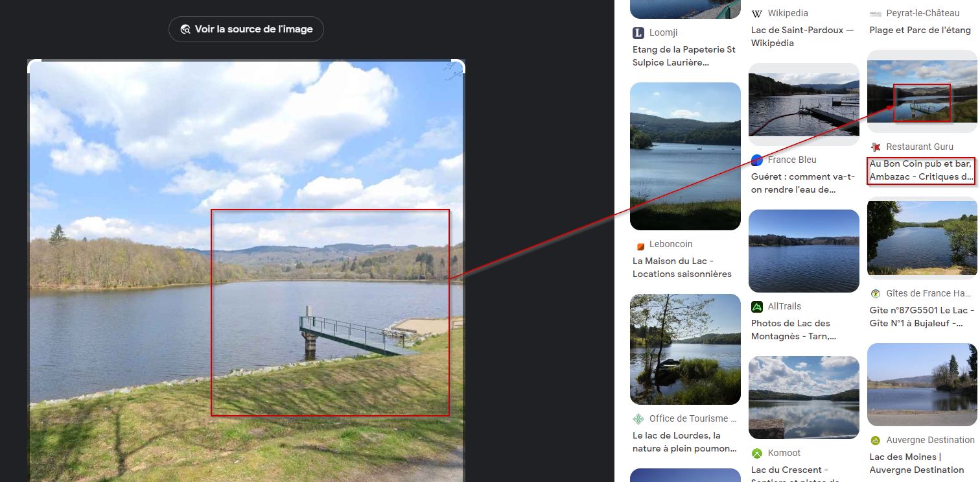Click the Gîtes de France favicon
980x482 pixels.
tap(876, 293)
